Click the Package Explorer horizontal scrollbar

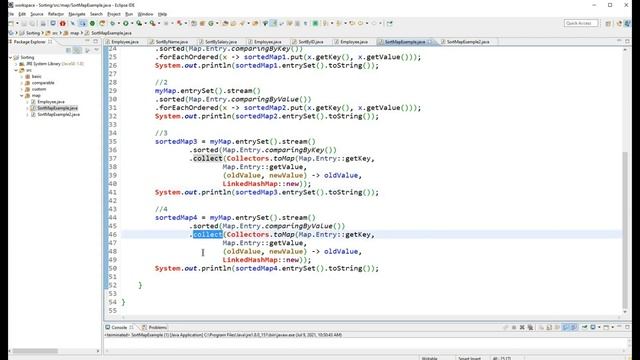(x=35, y=351)
